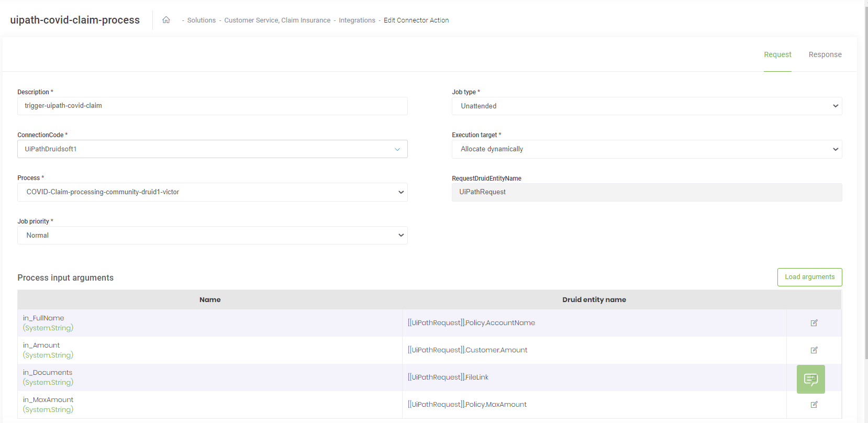
Task: Edit the in_FullName argument mapping
Action: click(814, 323)
